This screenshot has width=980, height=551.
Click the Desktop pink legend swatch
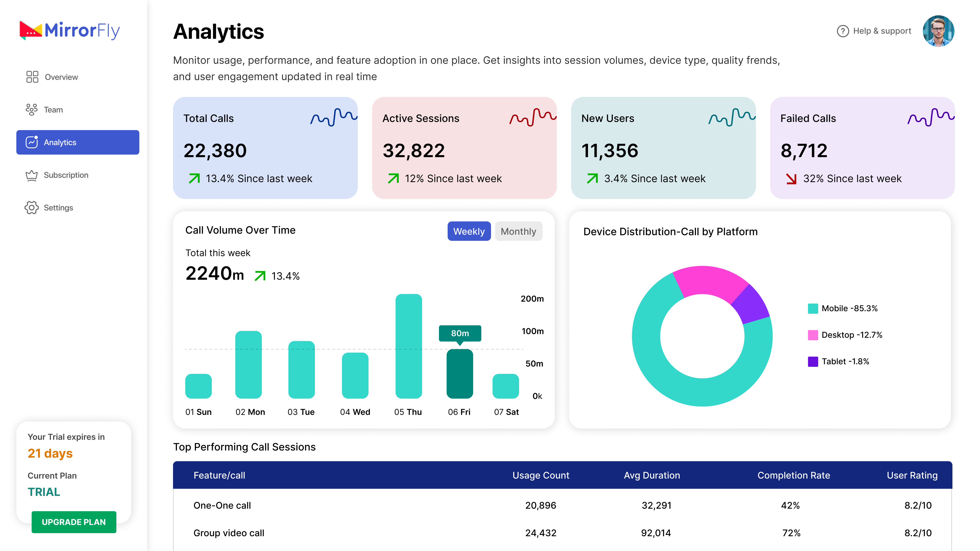click(x=813, y=335)
